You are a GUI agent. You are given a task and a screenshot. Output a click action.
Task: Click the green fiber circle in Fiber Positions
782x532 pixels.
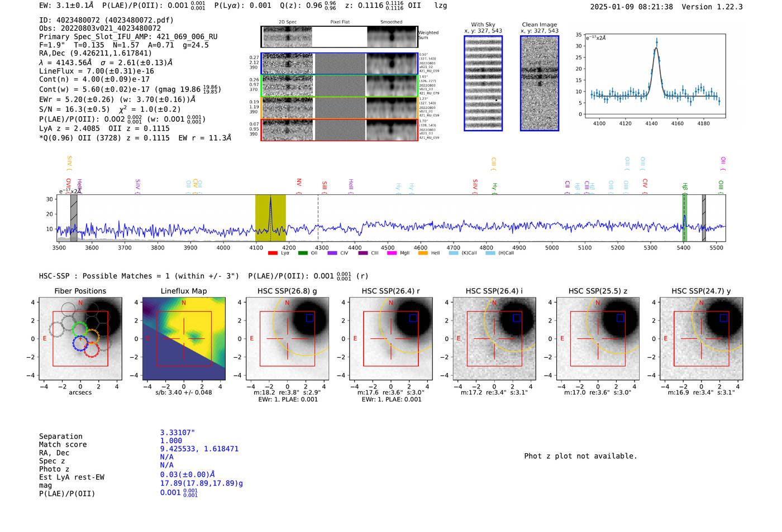(x=80, y=329)
